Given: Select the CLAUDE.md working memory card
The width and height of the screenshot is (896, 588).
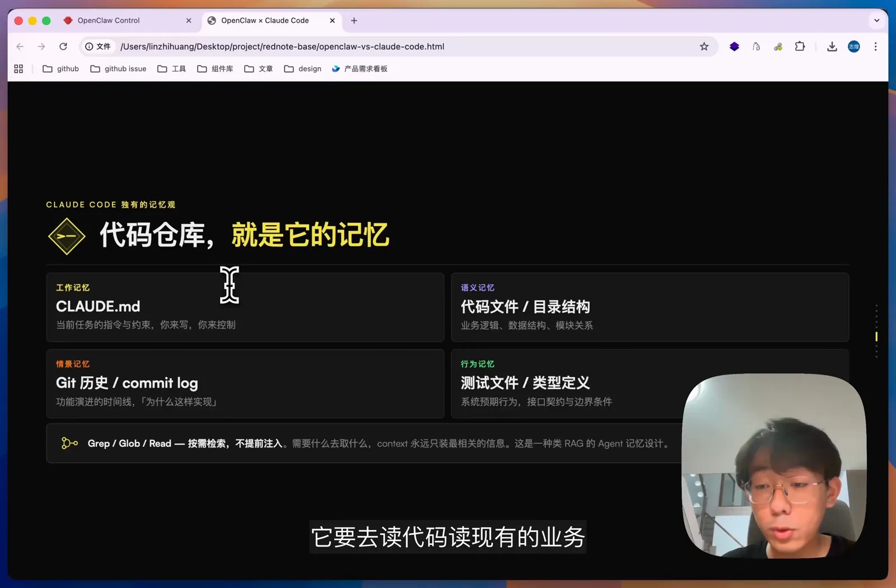Looking at the screenshot, I should [x=245, y=307].
